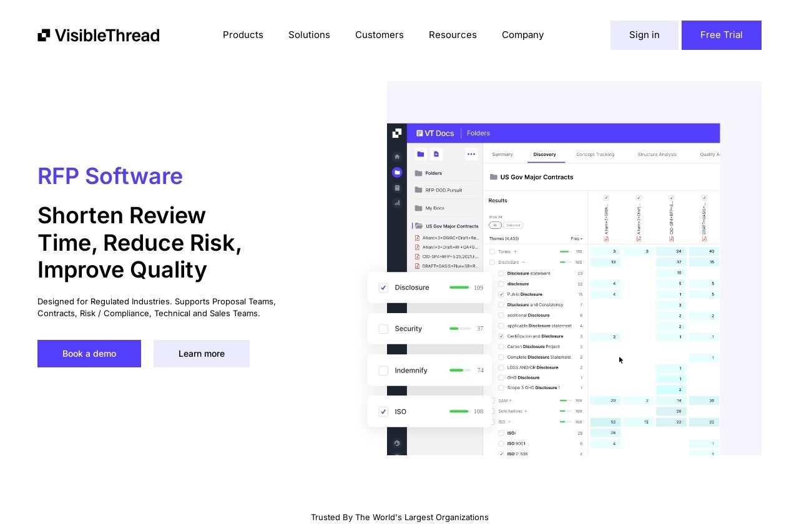
Task: Click folder icon beside My Docs
Action: point(418,208)
